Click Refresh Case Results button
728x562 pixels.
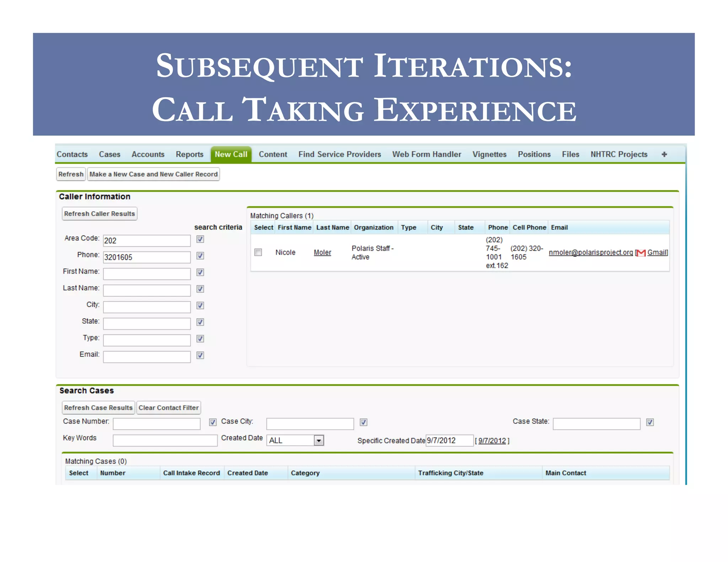tap(98, 407)
